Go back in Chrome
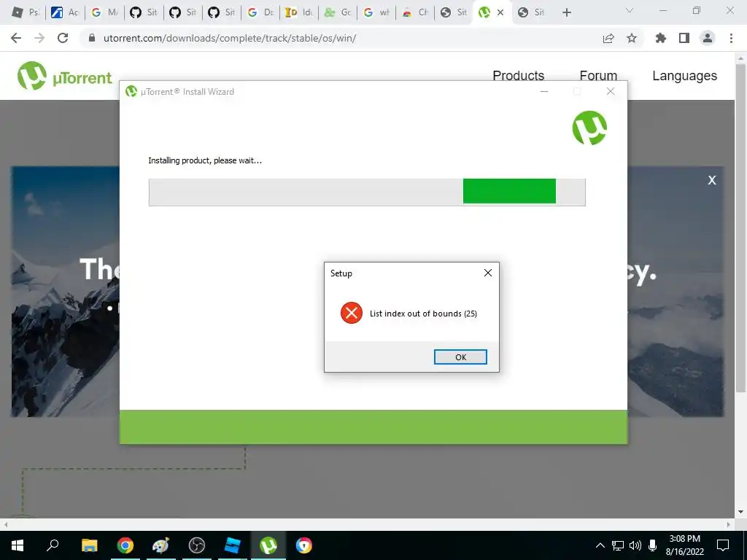This screenshot has width=747, height=560. [x=16, y=38]
